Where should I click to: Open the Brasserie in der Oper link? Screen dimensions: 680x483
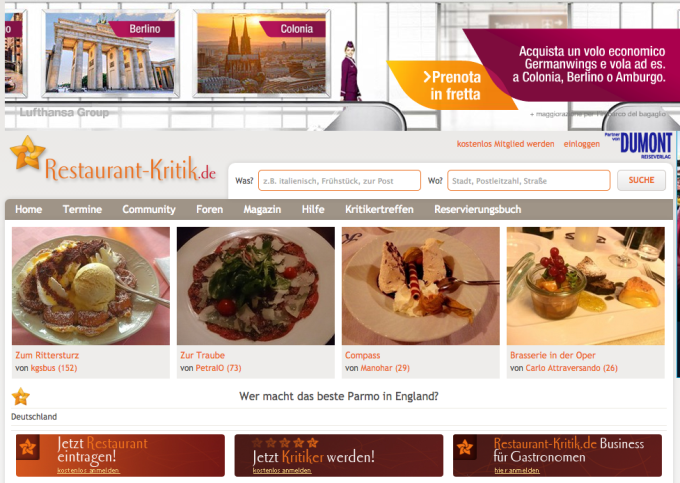(x=552, y=355)
